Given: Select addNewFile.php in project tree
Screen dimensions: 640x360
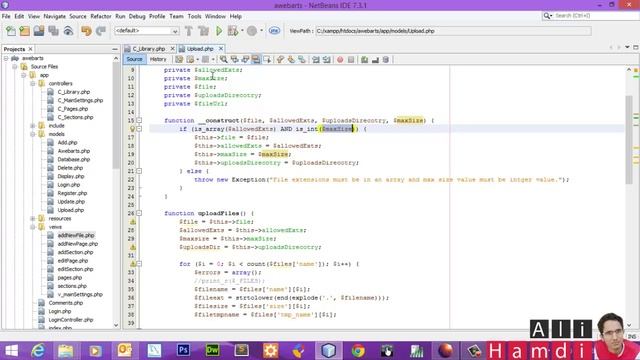Looking at the screenshot, I should pos(76,236).
